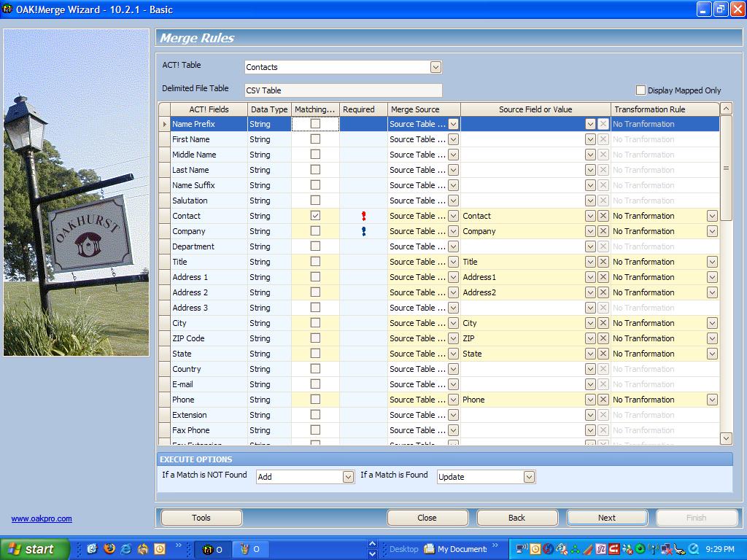
Task: Clear the Company source field mapping
Action: tap(603, 231)
